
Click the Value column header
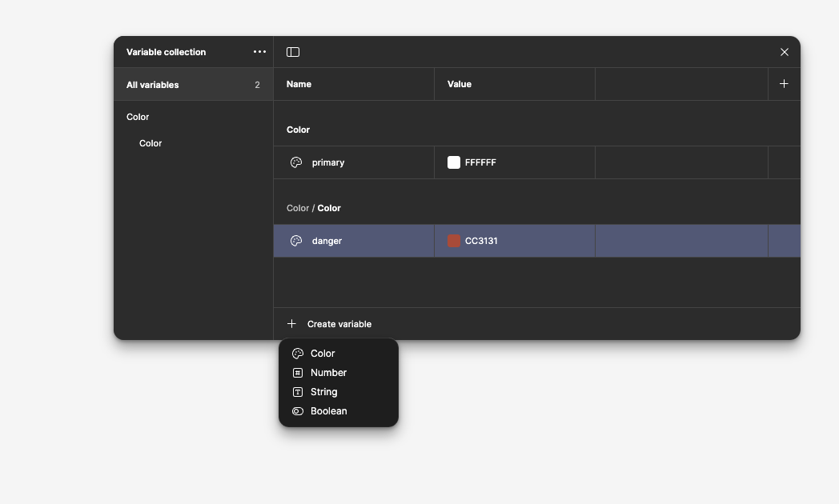(459, 84)
